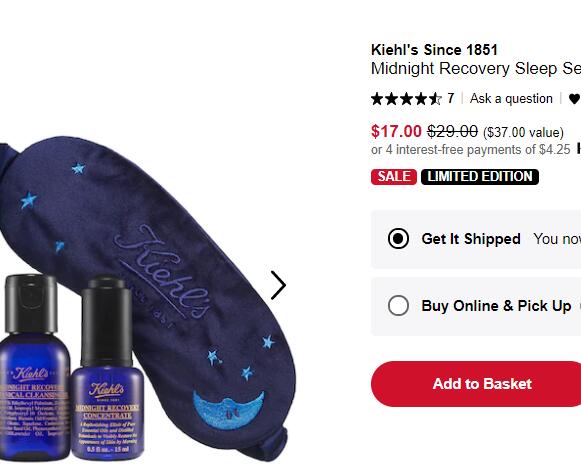Click the $17.00 sale price
This screenshot has height=474, width=581.
coord(396,131)
